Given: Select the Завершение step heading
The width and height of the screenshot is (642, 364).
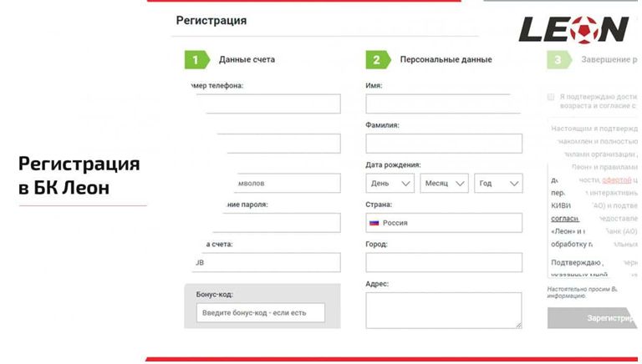Looking at the screenshot, I should coord(609,60).
